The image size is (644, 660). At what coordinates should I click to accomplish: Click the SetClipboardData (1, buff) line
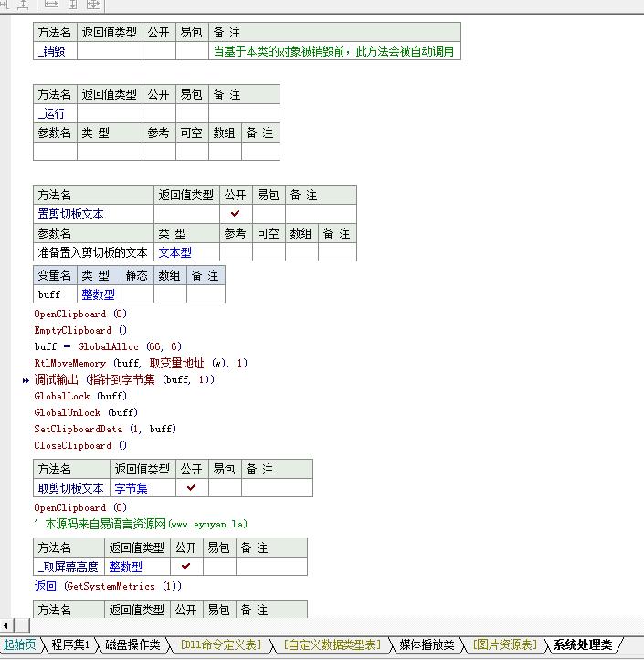click(x=105, y=429)
